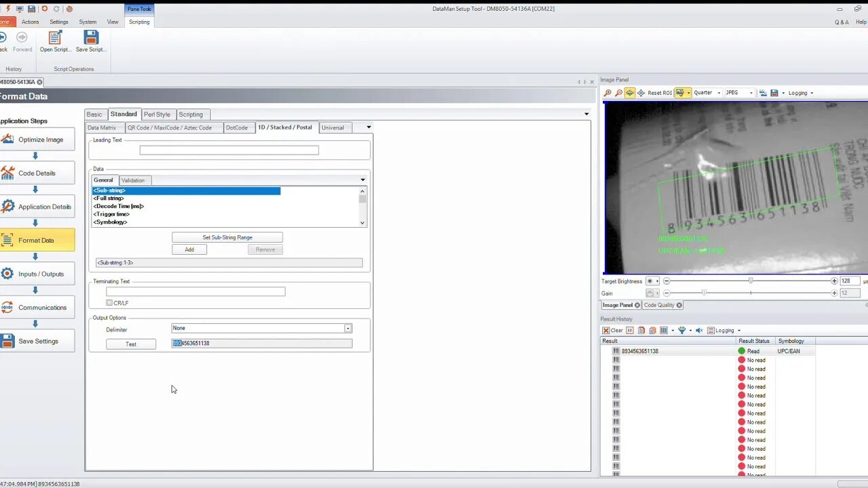
Task: Zoom out on the Image Panel
Action: point(618,93)
